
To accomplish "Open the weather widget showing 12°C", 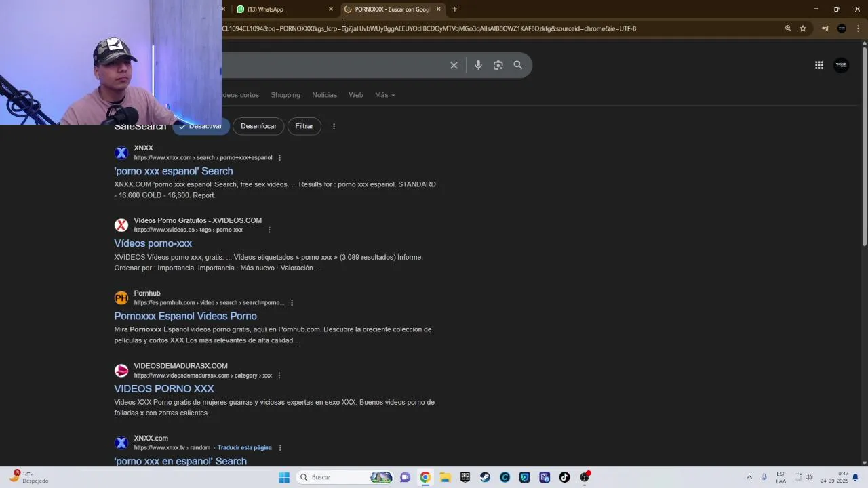I will pyautogui.click(x=28, y=477).
